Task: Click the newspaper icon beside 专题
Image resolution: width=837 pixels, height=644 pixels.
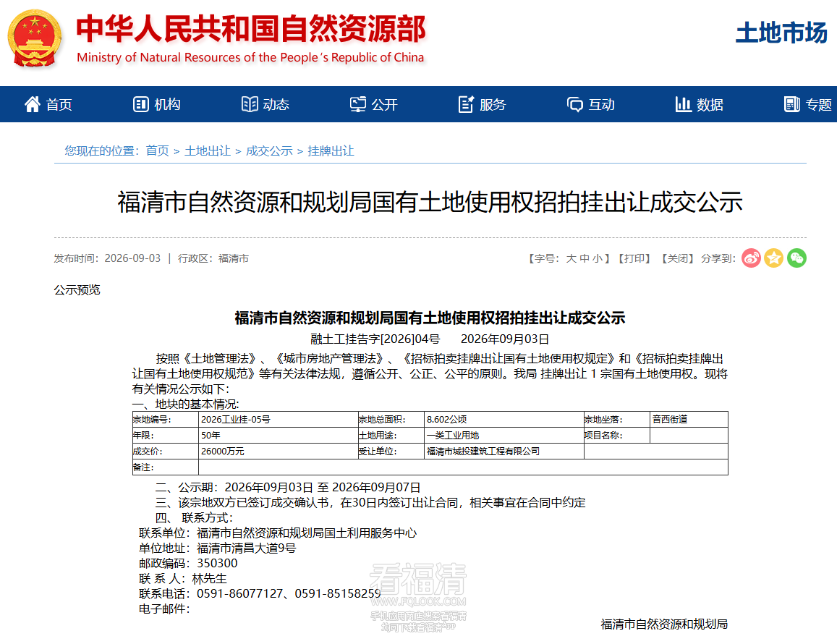Action: pyautogui.click(x=792, y=104)
